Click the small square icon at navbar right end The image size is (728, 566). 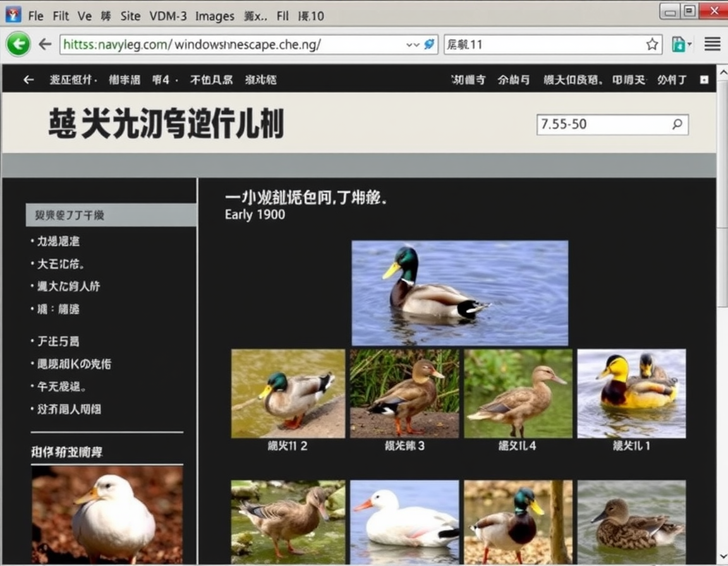(x=705, y=80)
